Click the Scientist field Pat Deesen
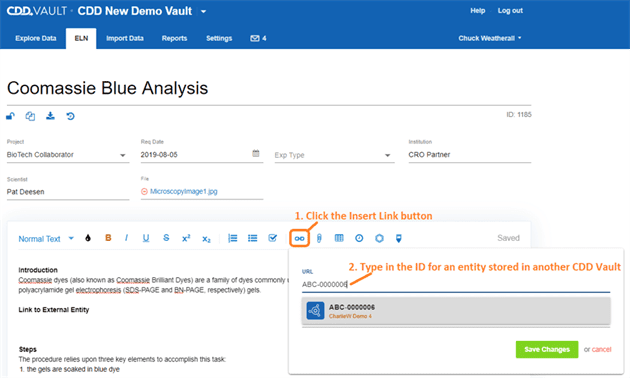Screen dimensions: 630x378 (68, 192)
